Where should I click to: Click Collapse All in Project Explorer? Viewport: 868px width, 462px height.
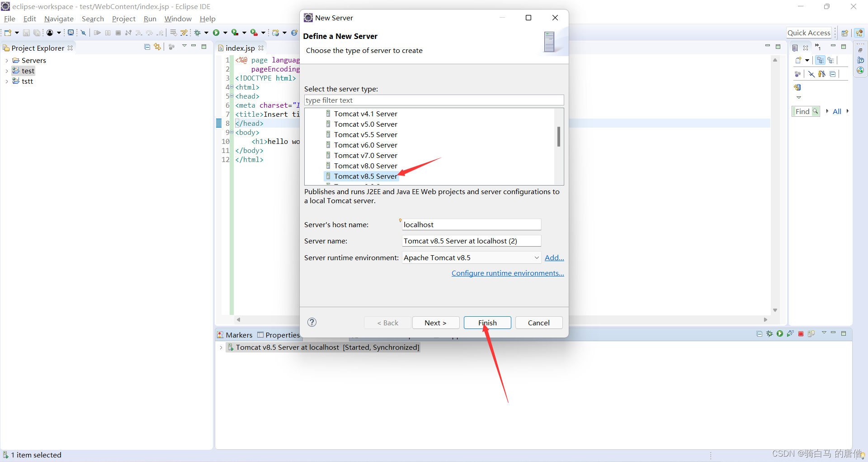(147, 47)
